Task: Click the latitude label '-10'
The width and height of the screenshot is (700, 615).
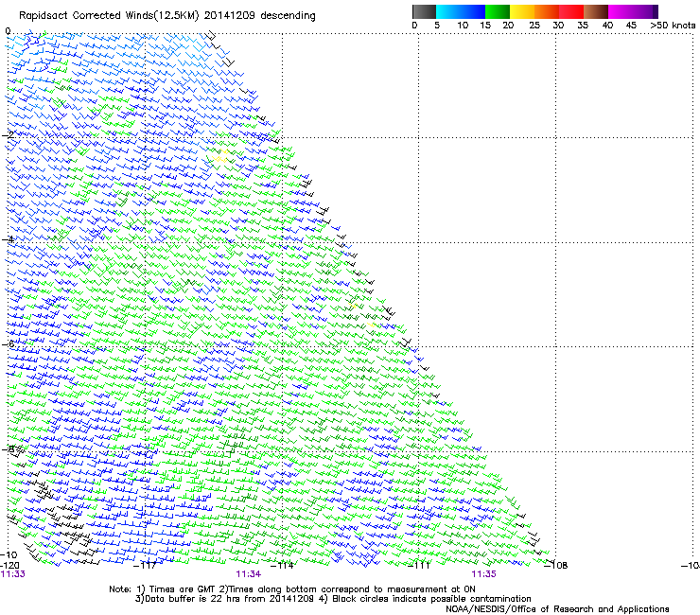Action: 9,554
